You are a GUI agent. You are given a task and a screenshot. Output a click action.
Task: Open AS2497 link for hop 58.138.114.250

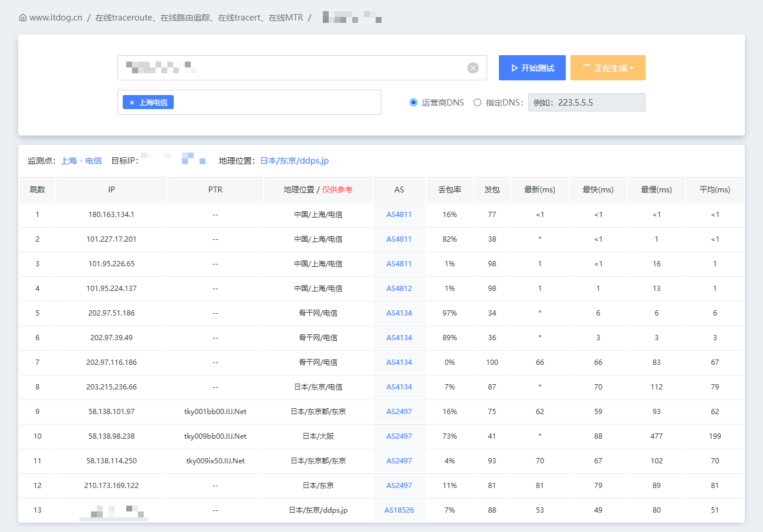[399, 461]
